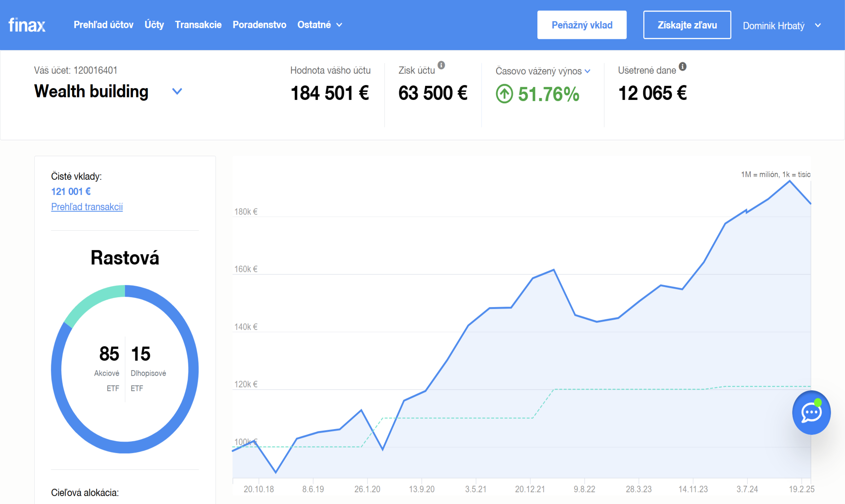Expand the Wealth building account selector
The width and height of the screenshot is (845, 504).
pyautogui.click(x=177, y=91)
